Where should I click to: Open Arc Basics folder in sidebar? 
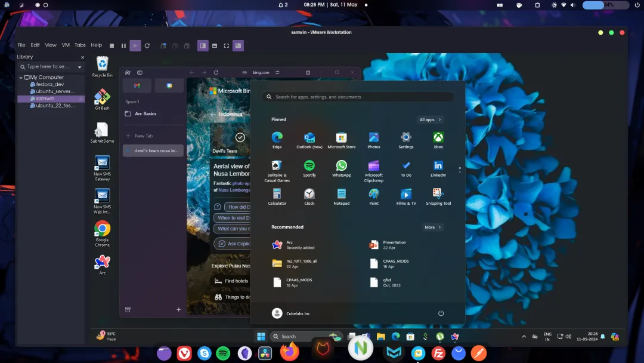pos(153,114)
